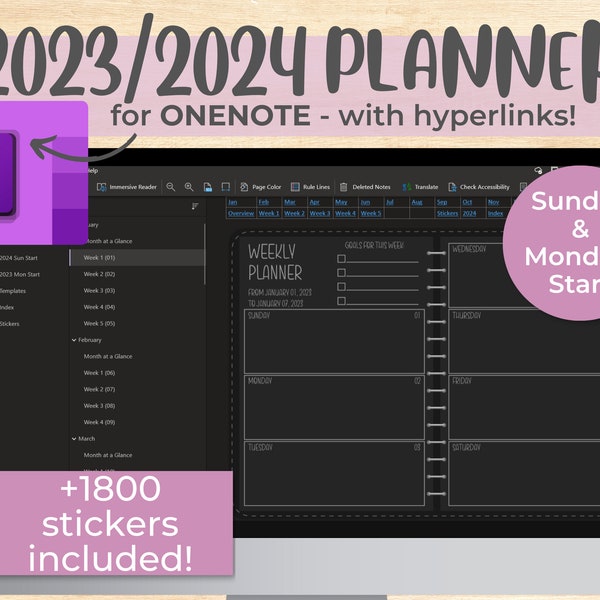Select the Stickers section in sidebar

click(10, 324)
